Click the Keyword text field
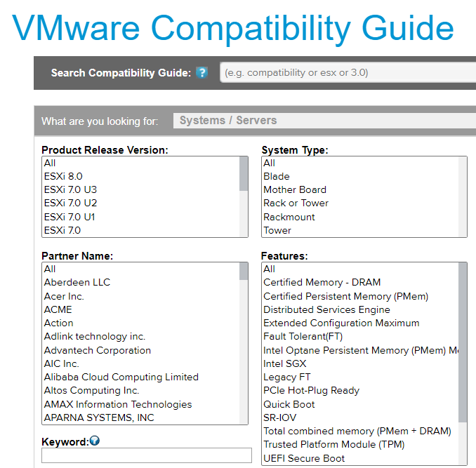This screenshot has height=468, width=476. pos(147,455)
